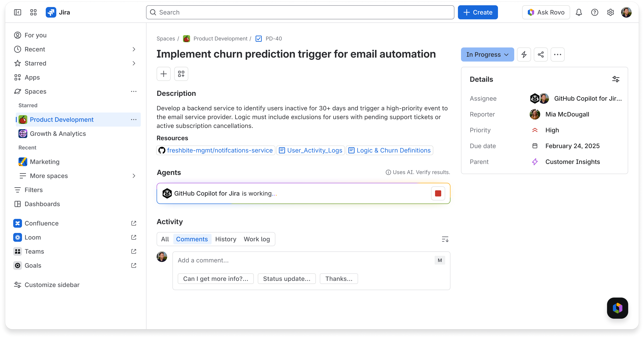644x338 pixels.
Task: Click the "Uses AI. Verify results." info note
Action: coord(417,172)
